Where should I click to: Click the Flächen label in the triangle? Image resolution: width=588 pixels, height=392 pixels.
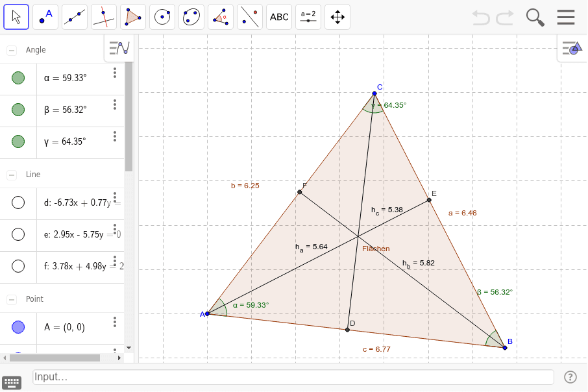376,249
